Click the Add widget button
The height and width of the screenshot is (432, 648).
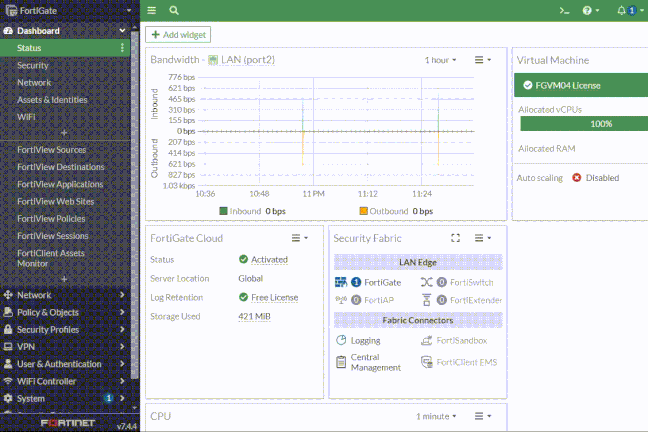tap(178, 35)
